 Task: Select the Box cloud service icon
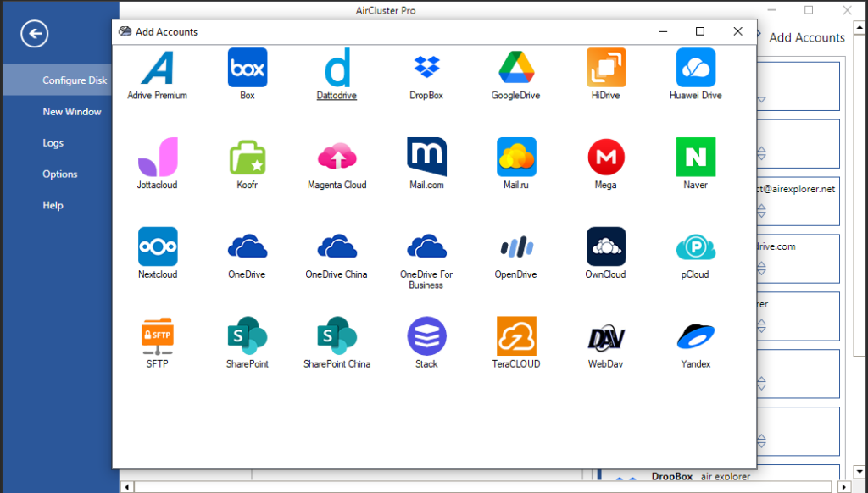coord(248,68)
